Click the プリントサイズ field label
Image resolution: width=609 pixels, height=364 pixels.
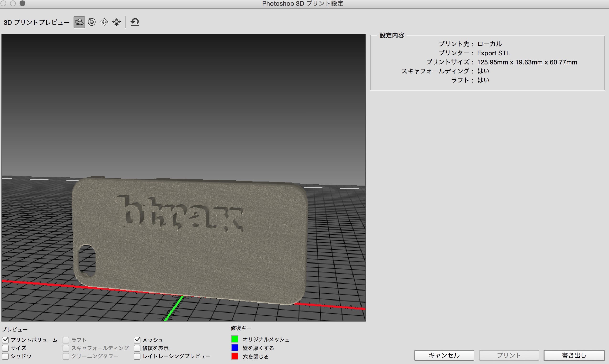tap(449, 62)
